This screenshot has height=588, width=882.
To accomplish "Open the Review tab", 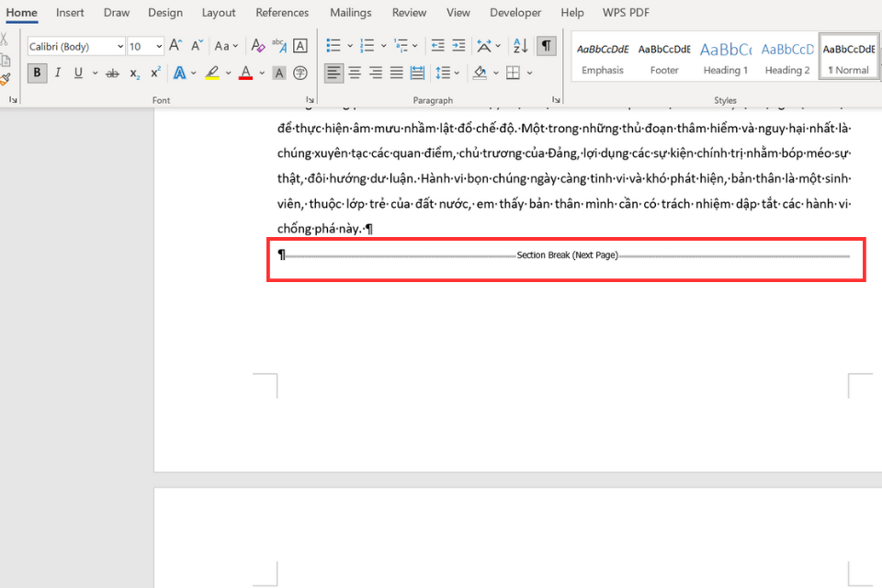I will (409, 12).
